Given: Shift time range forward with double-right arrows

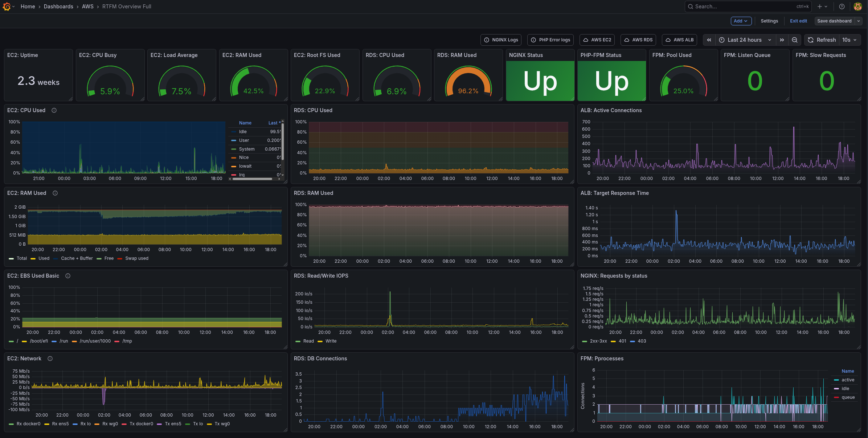Looking at the screenshot, I should pos(782,40).
